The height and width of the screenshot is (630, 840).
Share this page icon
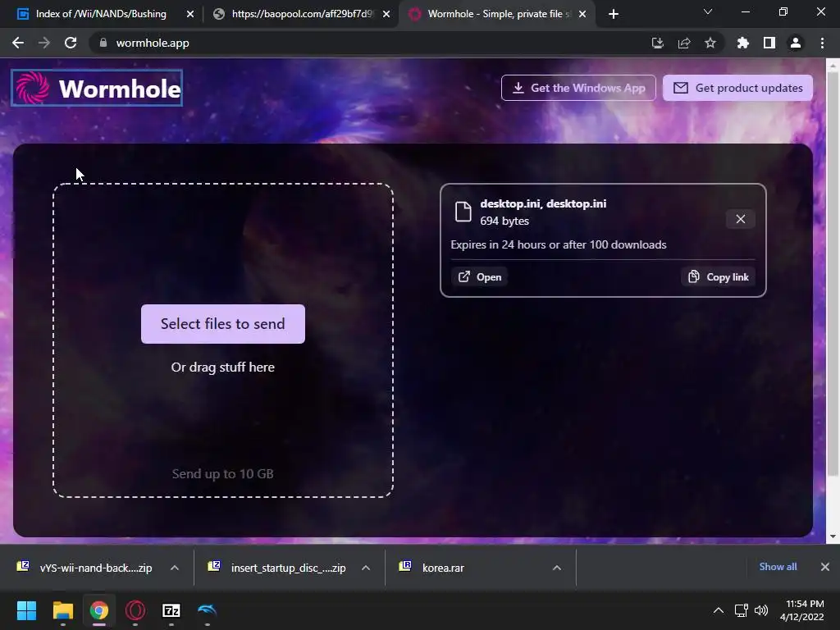684,43
